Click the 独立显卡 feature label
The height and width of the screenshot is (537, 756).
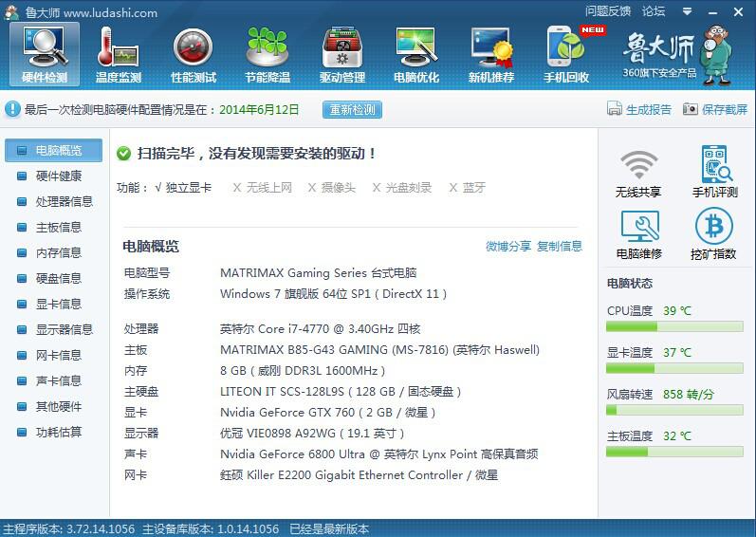point(189,188)
